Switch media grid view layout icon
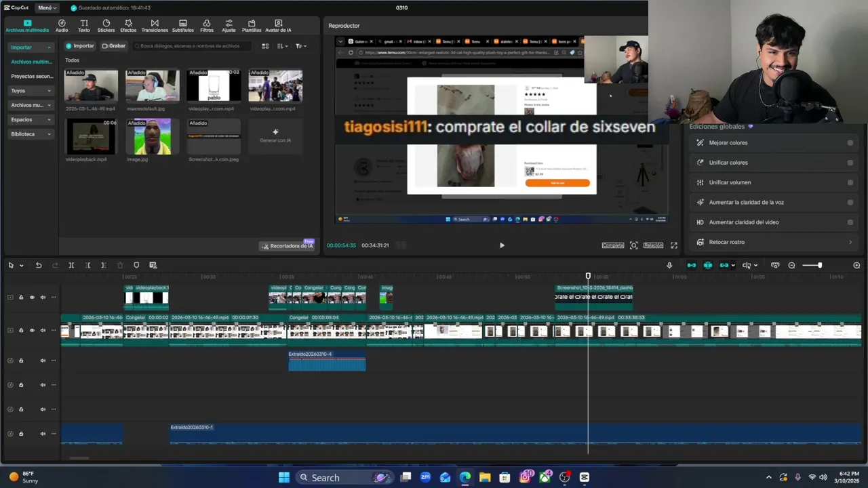 point(265,46)
